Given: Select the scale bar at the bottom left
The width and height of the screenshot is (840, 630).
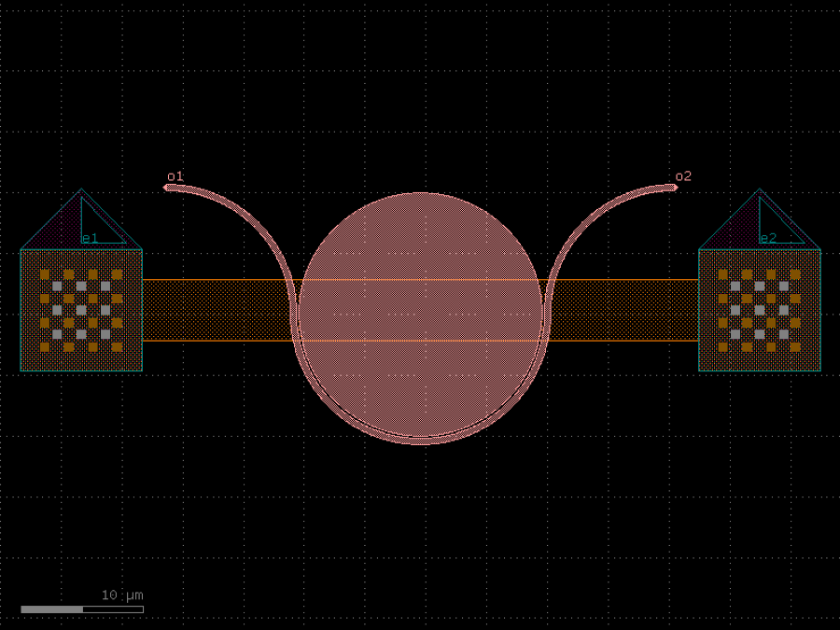Looking at the screenshot, I should [x=82, y=609].
